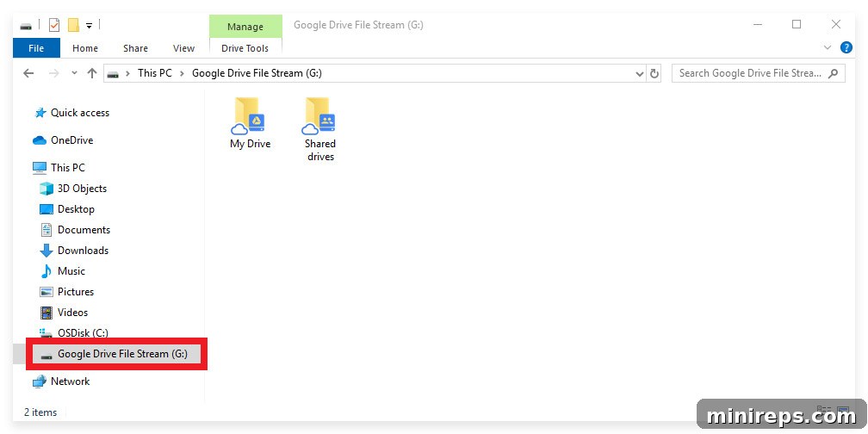868x434 pixels.
Task: Open the My Drive folder
Action: pyautogui.click(x=251, y=123)
